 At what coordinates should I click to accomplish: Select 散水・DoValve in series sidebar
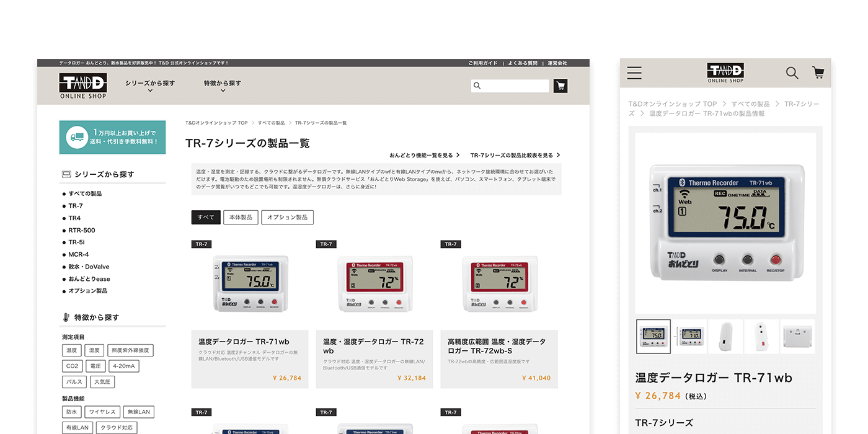pos(89,267)
